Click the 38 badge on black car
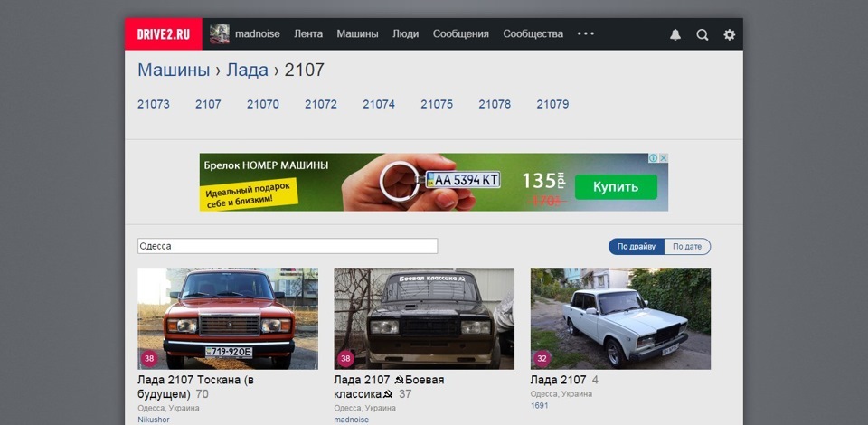Viewport: 868px width, 425px height. coord(345,359)
